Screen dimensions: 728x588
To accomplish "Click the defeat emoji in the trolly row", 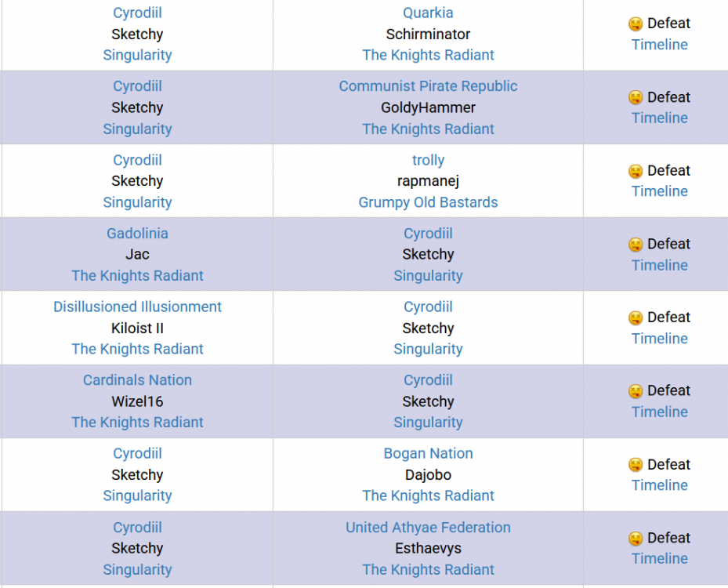I will (x=636, y=171).
